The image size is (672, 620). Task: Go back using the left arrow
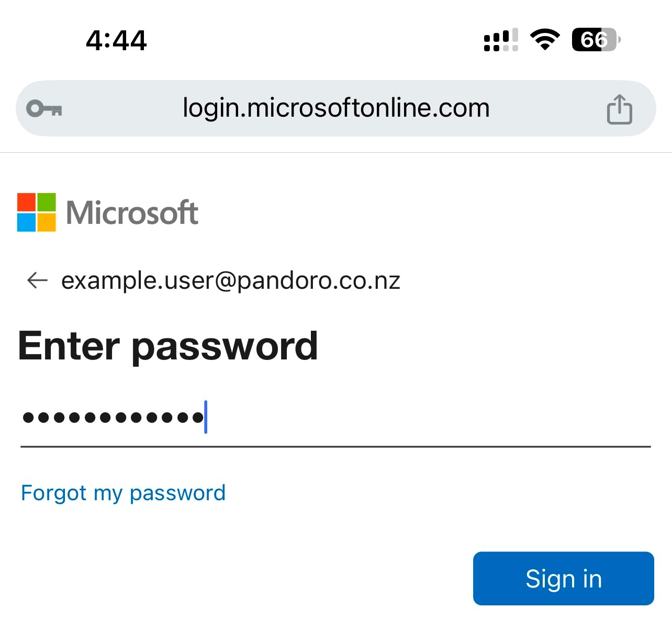(x=37, y=280)
